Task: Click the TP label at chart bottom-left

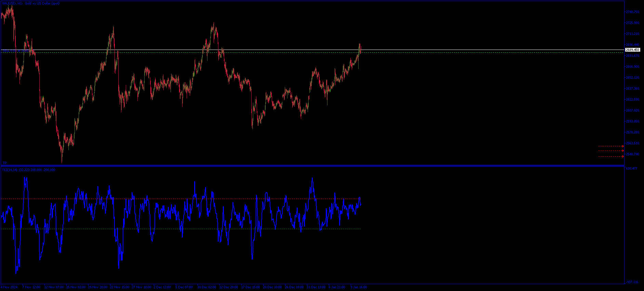Action: pos(5,163)
